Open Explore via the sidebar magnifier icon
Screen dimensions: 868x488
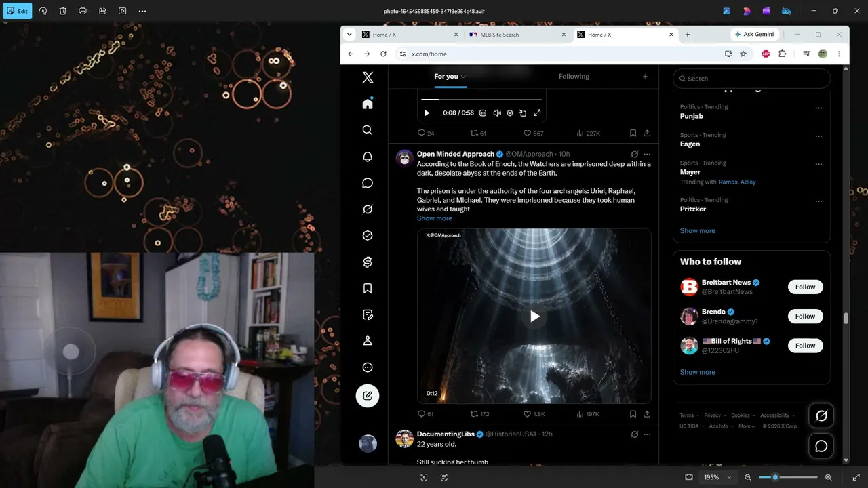[368, 130]
